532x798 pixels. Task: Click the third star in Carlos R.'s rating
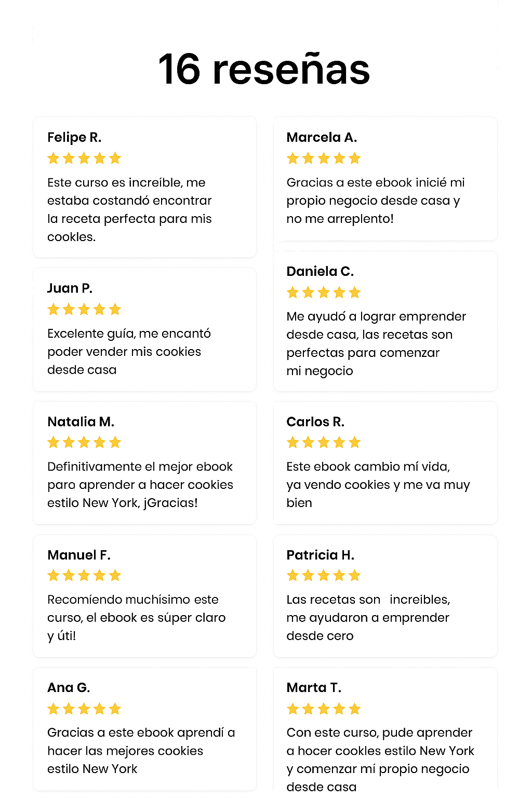[x=324, y=443]
